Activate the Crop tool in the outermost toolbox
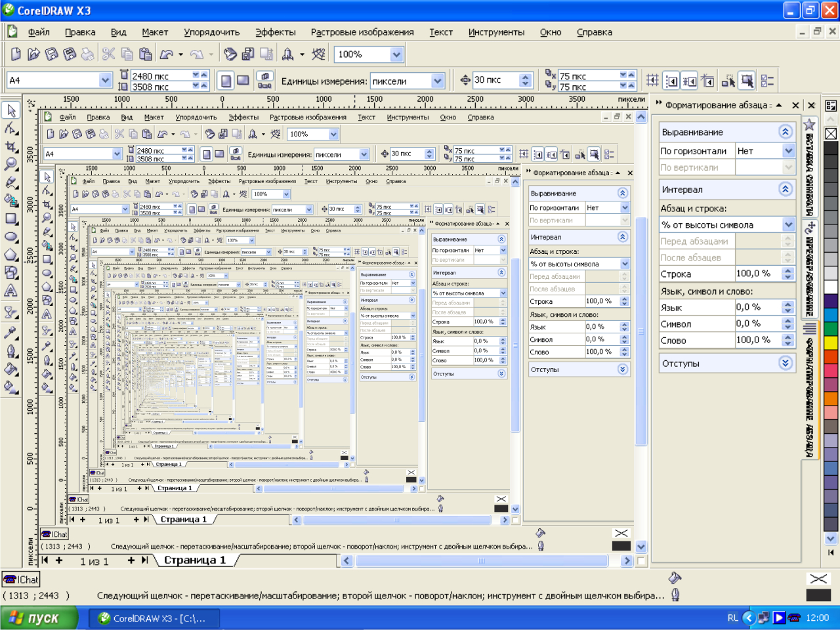 (x=11, y=146)
